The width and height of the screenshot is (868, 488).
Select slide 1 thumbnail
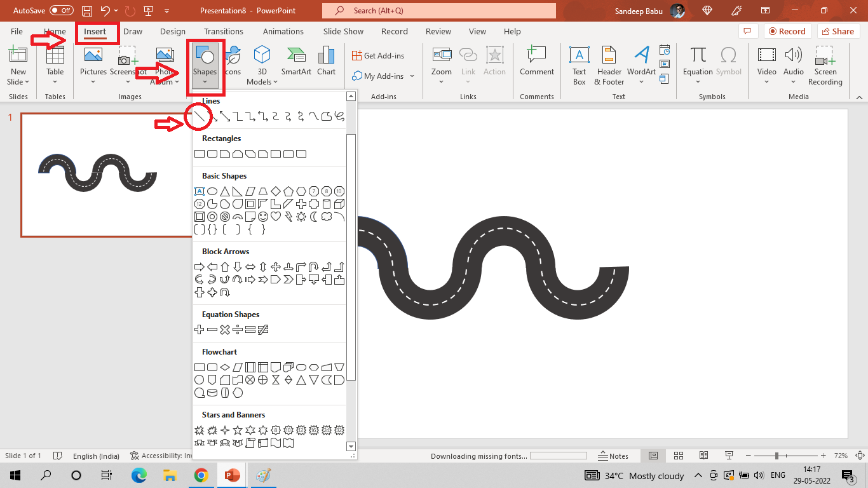tap(107, 175)
